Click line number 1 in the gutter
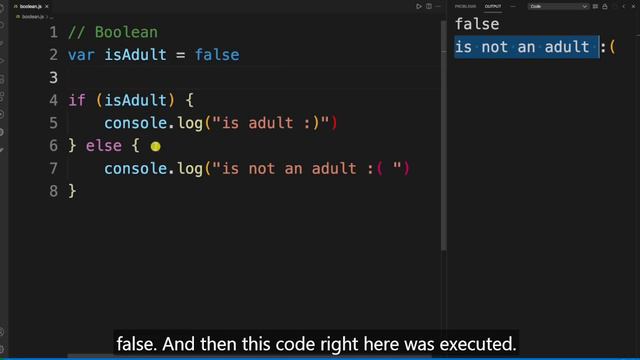This screenshot has width=640, height=360. coord(53,32)
